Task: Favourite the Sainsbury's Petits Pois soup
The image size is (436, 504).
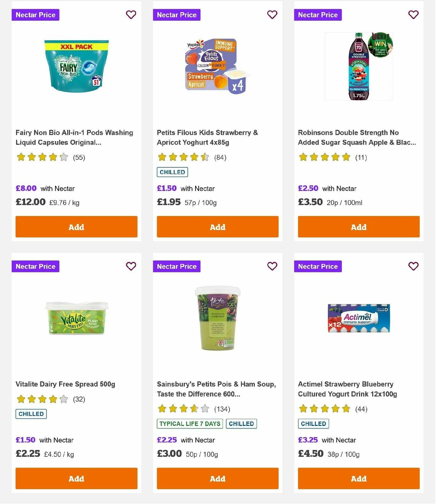Action: pos(272,266)
